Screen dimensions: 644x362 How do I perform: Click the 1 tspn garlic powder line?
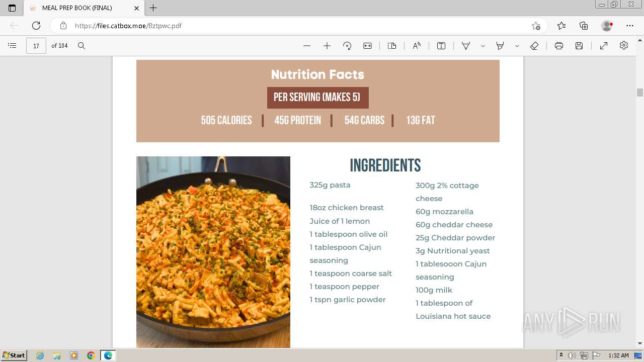[348, 300]
